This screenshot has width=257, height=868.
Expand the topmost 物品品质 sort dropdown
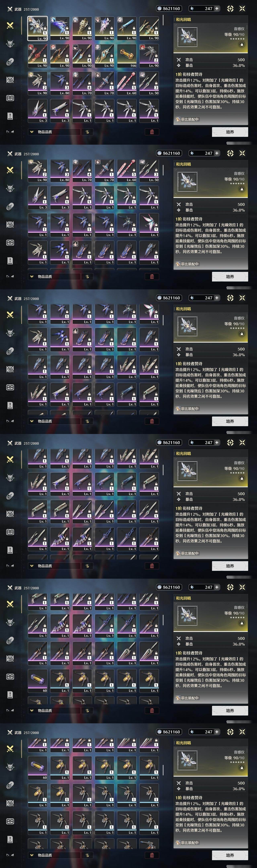tap(54, 132)
